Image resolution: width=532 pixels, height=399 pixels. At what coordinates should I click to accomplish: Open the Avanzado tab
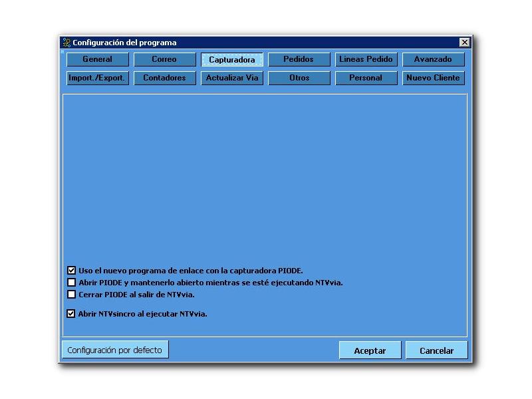click(434, 59)
